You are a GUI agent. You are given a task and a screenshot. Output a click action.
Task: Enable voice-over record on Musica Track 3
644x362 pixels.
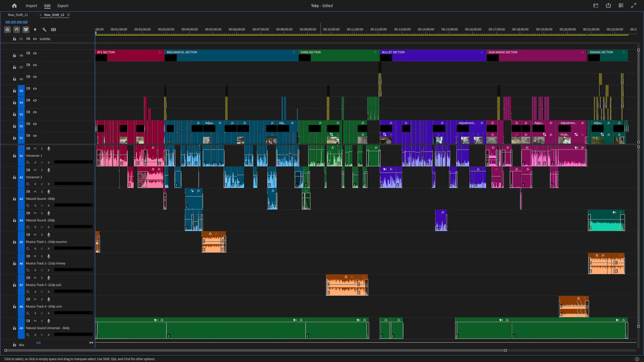tap(49, 278)
